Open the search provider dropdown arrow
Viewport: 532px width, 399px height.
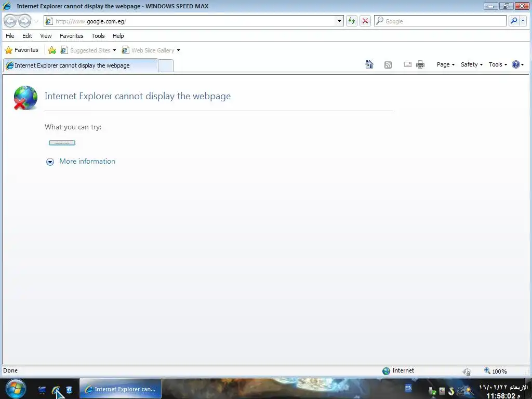(523, 21)
